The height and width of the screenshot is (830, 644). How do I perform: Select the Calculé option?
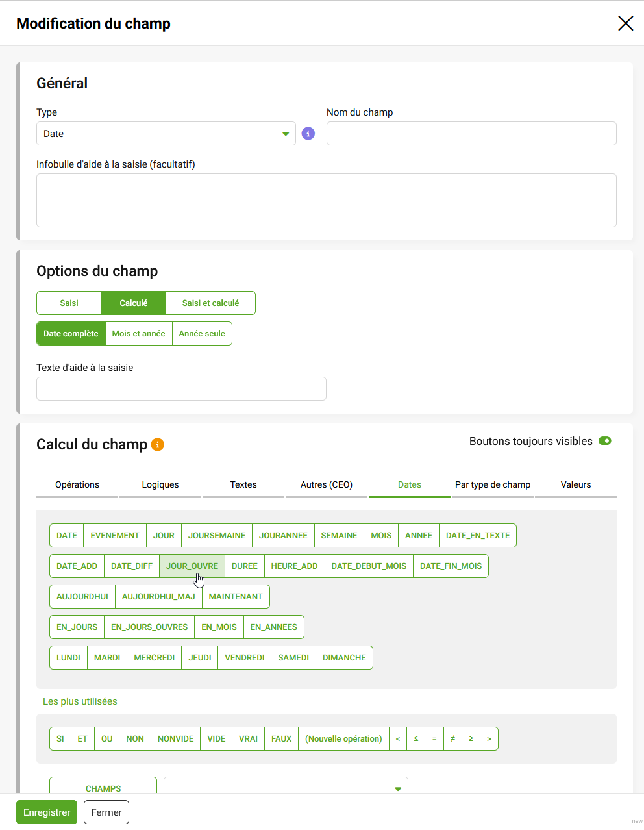click(x=134, y=303)
